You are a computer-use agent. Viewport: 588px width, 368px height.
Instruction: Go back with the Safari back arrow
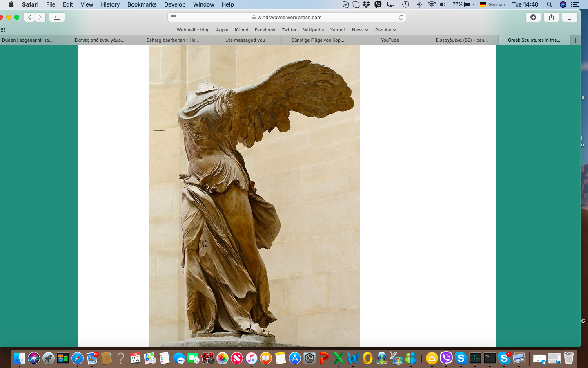[30, 17]
